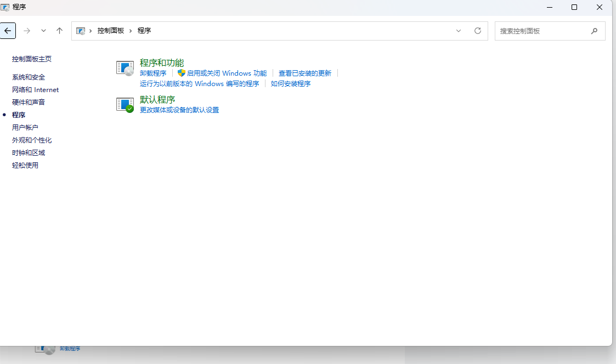Click the 默认程序 category icon

coord(125,104)
